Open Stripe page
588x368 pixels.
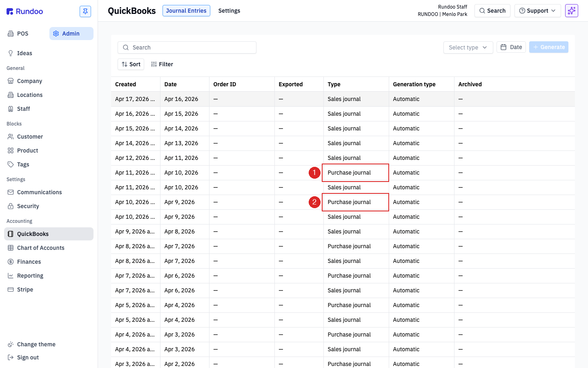[49, 289]
